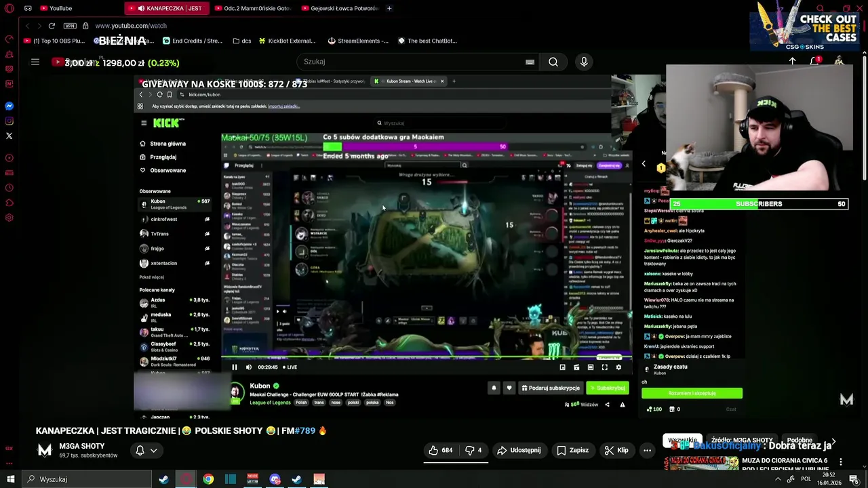This screenshot has height=488, width=868.
Task: Toggle follow heart on Kubon channel
Action: click(509, 388)
